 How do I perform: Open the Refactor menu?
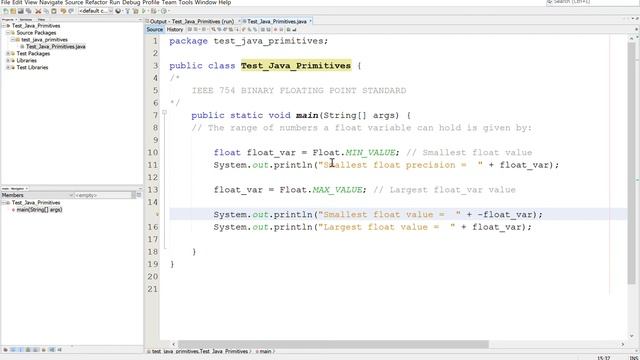pyautogui.click(x=96, y=2)
